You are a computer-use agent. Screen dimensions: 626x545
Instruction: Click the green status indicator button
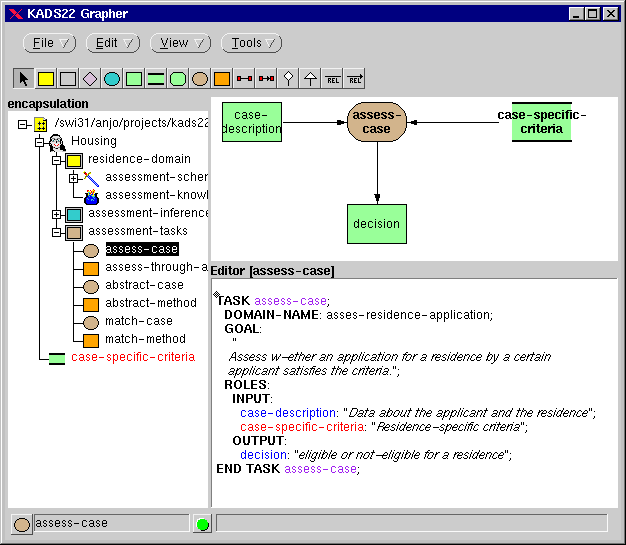(202, 524)
